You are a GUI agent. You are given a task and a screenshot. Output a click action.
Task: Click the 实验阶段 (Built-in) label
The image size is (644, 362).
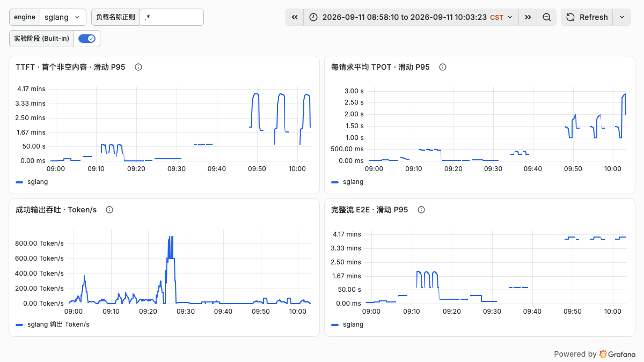[41, 39]
